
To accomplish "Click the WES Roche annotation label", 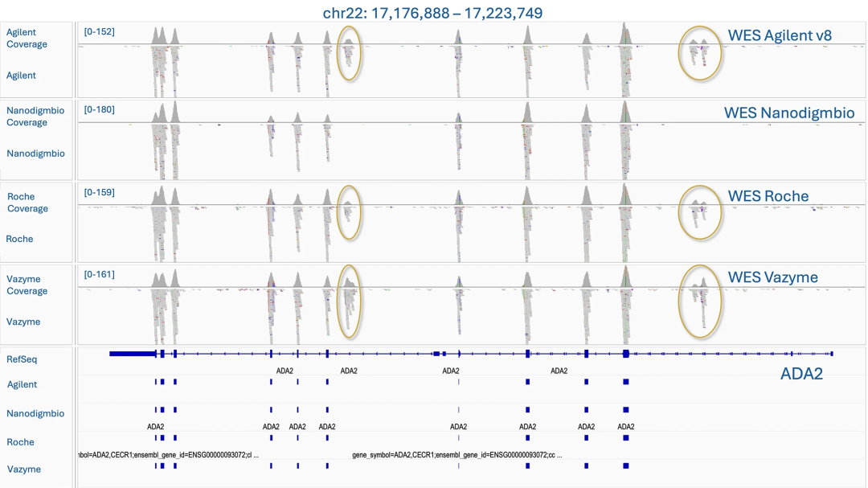I will (768, 196).
